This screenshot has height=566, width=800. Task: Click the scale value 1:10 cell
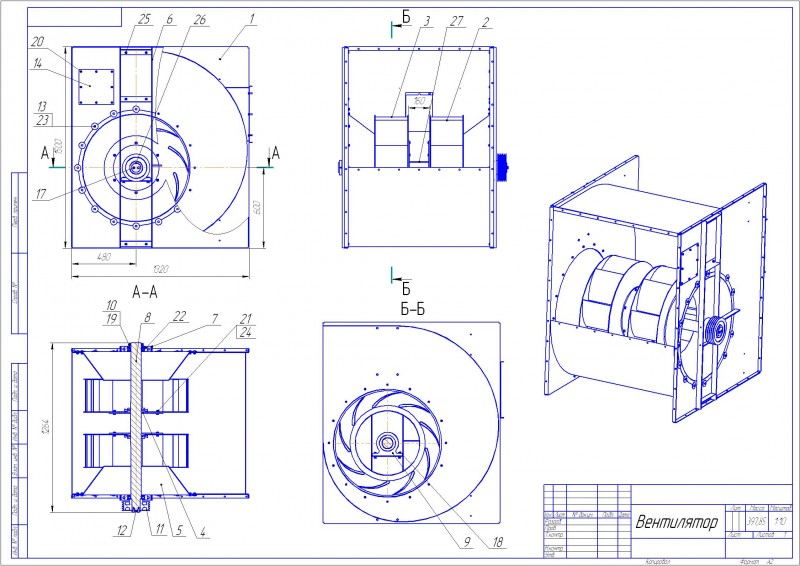781,522
